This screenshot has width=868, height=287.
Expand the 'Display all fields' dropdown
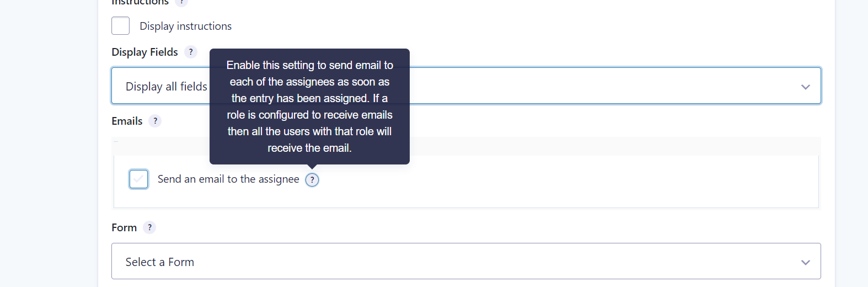tap(466, 86)
